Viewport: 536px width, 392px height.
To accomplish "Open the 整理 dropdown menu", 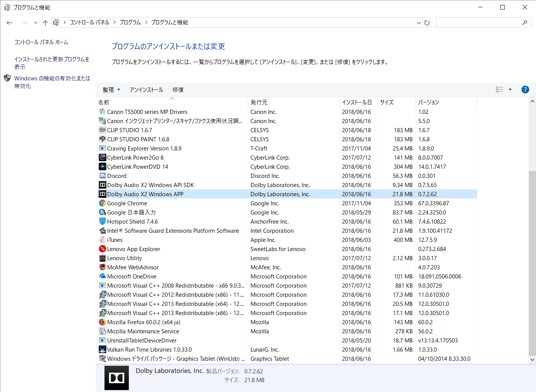I will [x=111, y=90].
